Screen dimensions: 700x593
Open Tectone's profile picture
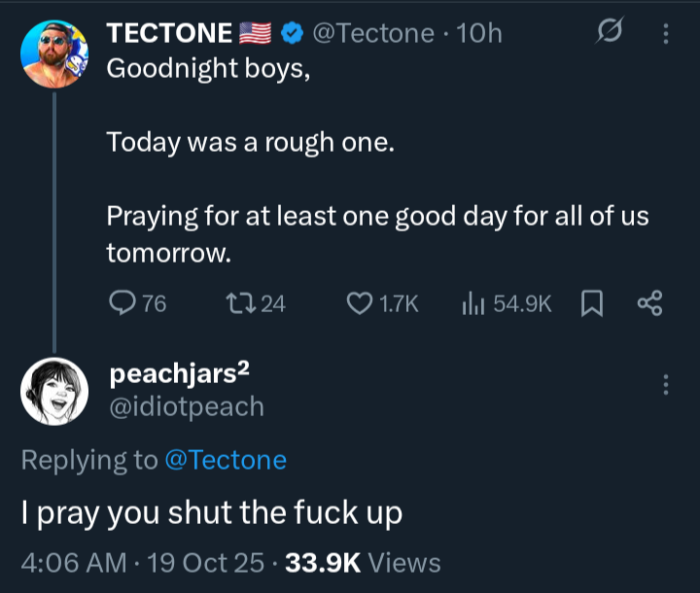[x=54, y=54]
